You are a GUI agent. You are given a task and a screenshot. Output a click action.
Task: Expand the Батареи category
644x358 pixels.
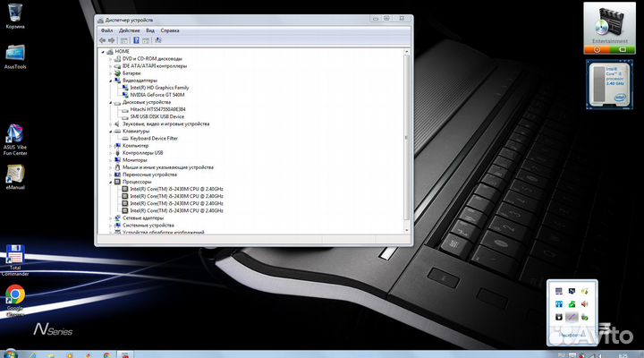point(111,73)
